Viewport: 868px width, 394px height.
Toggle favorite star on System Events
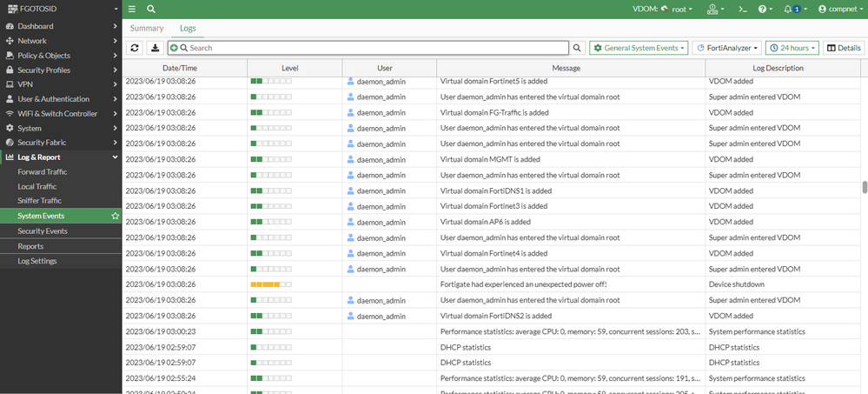tap(115, 216)
